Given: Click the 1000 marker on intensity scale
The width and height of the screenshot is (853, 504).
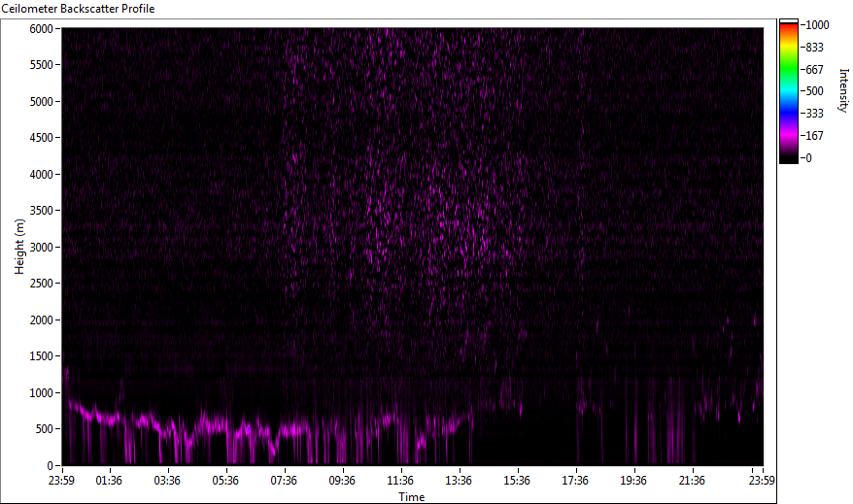Looking at the screenshot, I should pyautogui.click(x=813, y=25).
